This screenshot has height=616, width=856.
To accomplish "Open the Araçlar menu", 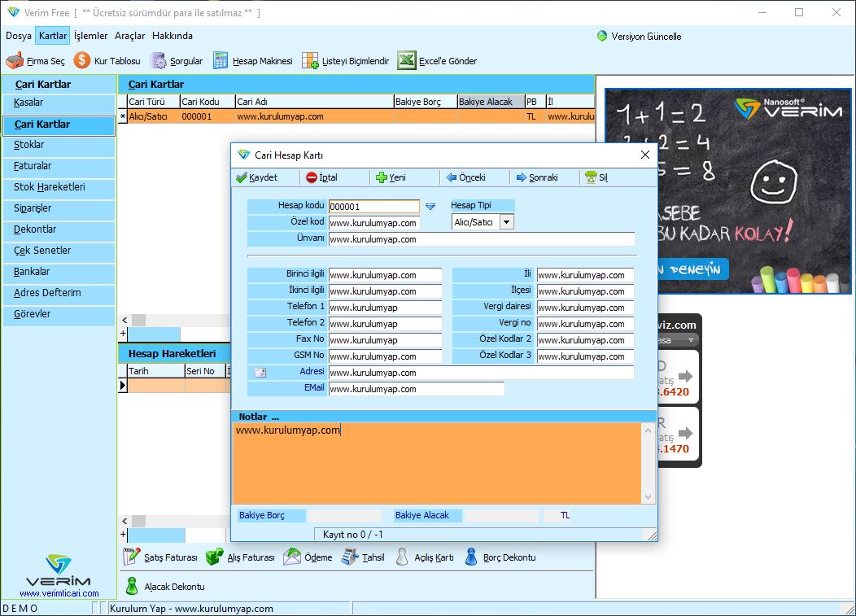I will [130, 36].
